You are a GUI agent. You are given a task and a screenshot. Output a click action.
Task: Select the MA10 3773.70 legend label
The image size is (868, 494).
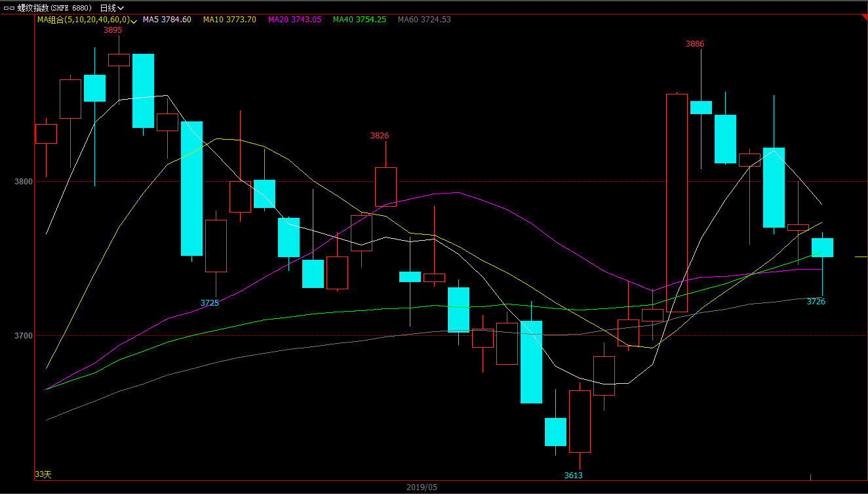point(229,20)
